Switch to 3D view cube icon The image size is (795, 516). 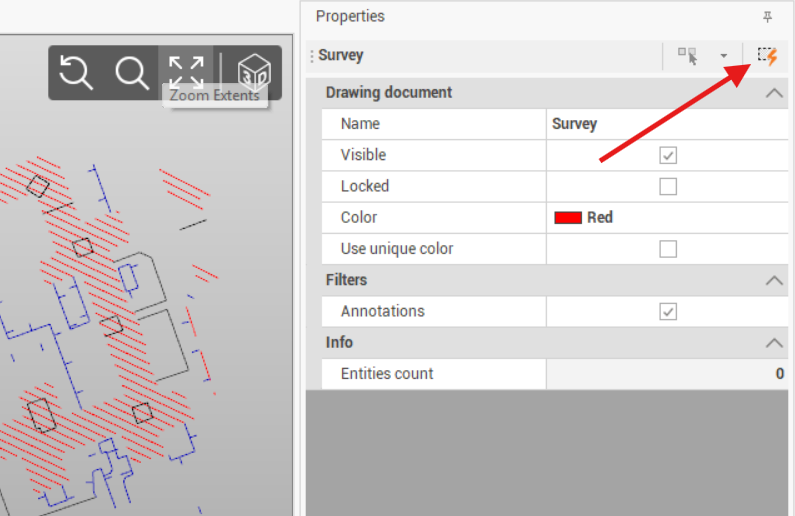point(254,72)
